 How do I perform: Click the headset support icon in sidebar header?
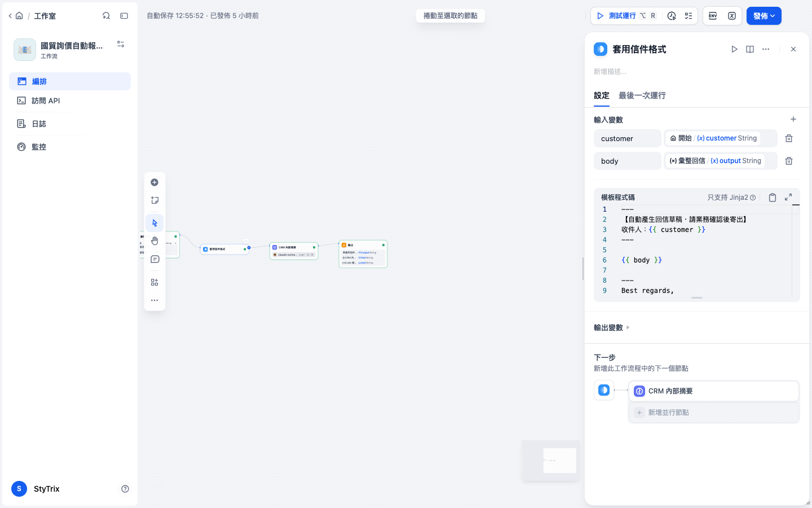point(106,16)
